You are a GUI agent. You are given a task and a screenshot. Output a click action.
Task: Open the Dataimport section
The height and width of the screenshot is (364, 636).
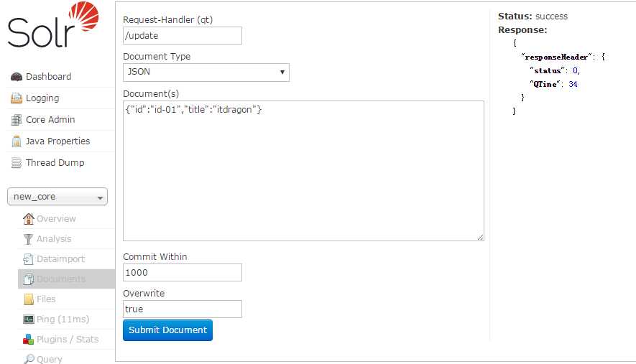[61, 258]
